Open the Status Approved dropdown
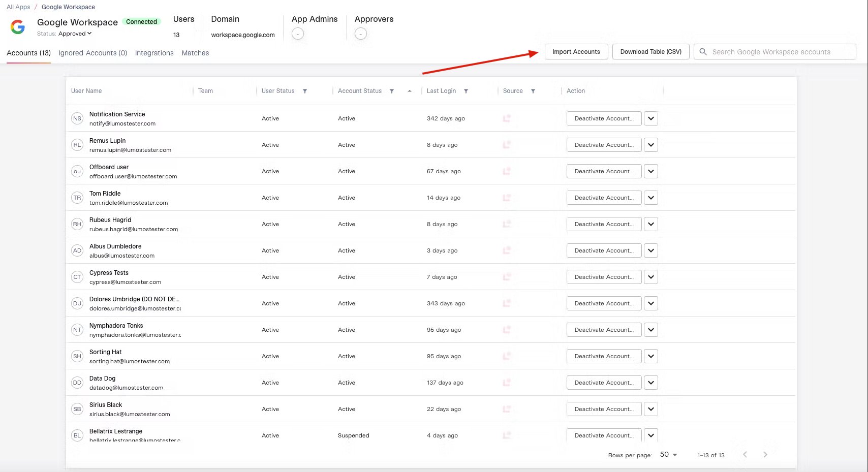The image size is (868, 472). 75,34
